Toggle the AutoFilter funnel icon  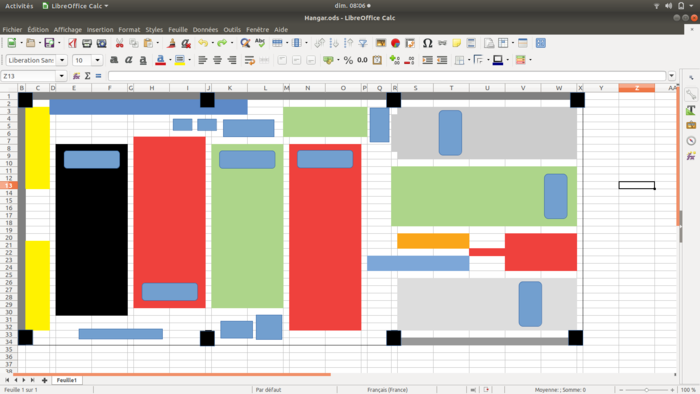pyautogui.click(x=363, y=43)
